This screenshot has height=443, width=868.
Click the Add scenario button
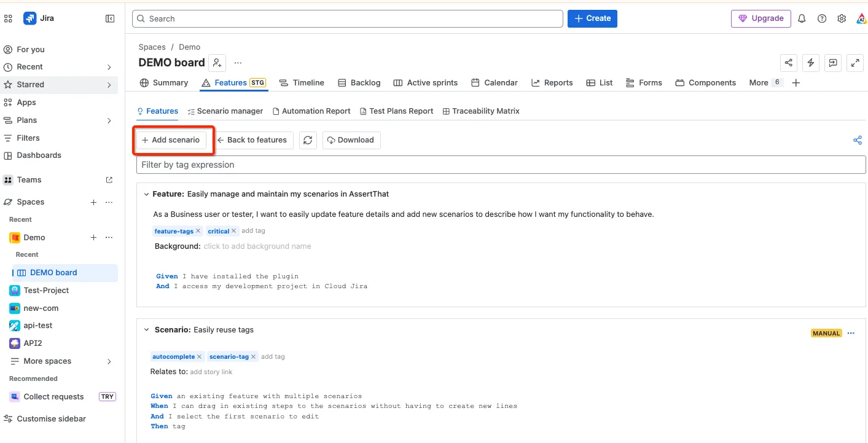(x=171, y=140)
